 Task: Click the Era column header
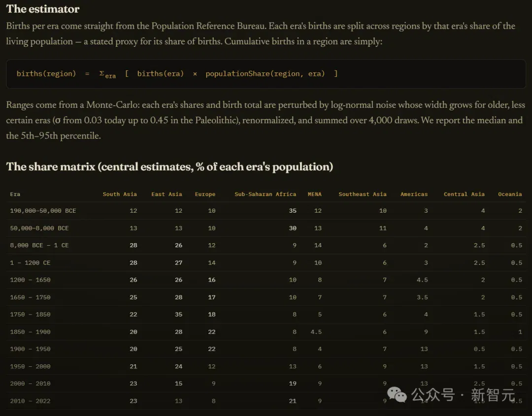tap(15, 194)
